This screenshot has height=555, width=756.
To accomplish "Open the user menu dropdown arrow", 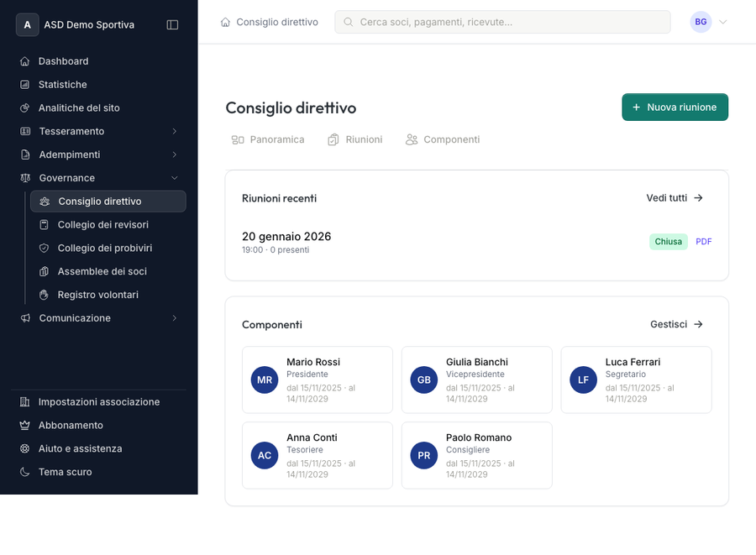I will point(722,22).
